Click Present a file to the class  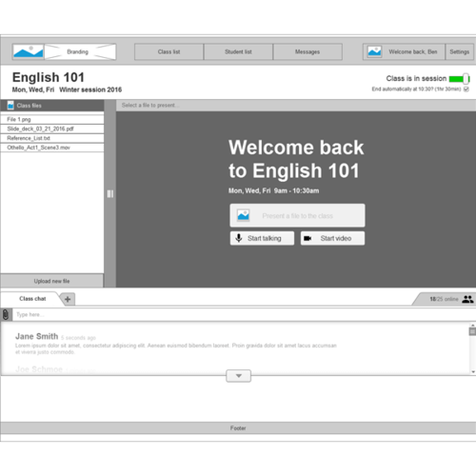coord(297,215)
